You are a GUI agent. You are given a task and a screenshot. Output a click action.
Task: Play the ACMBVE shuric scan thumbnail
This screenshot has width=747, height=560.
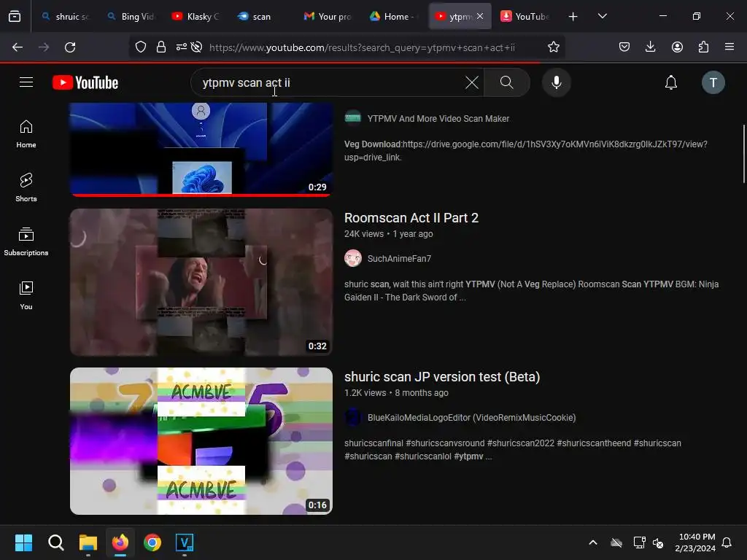click(201, 441)
